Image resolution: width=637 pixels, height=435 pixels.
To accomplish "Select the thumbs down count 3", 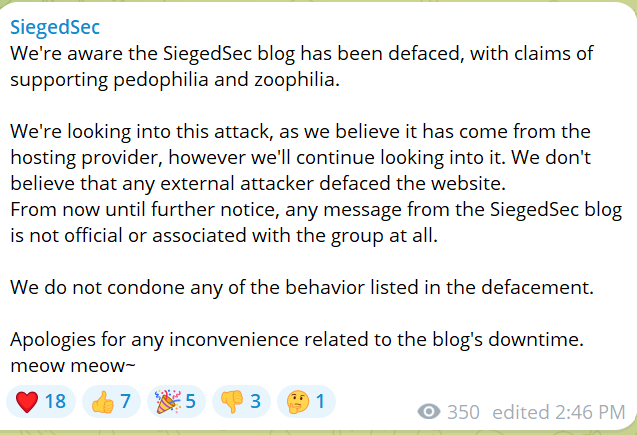I will pos(255,402).
